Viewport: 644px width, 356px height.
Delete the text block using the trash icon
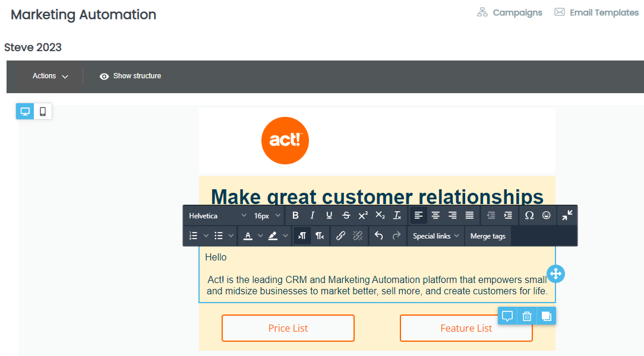tap(526, 316)
